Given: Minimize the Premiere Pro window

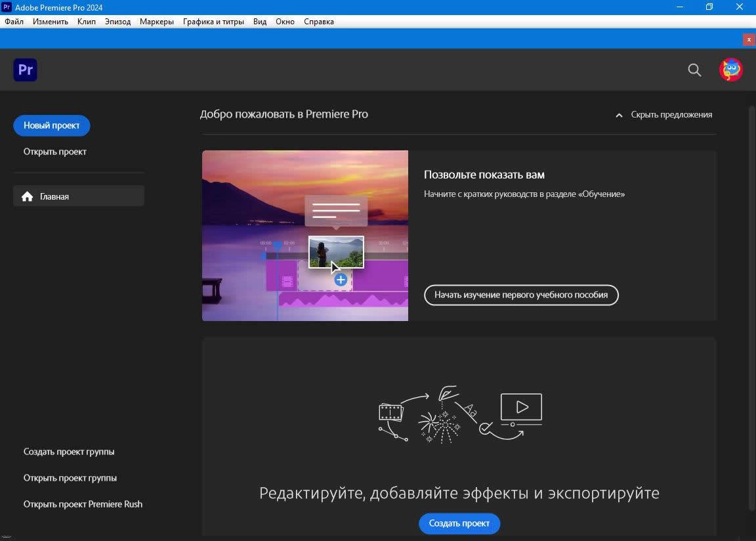Looking at the screenshot, I should (x=680, y=7).
